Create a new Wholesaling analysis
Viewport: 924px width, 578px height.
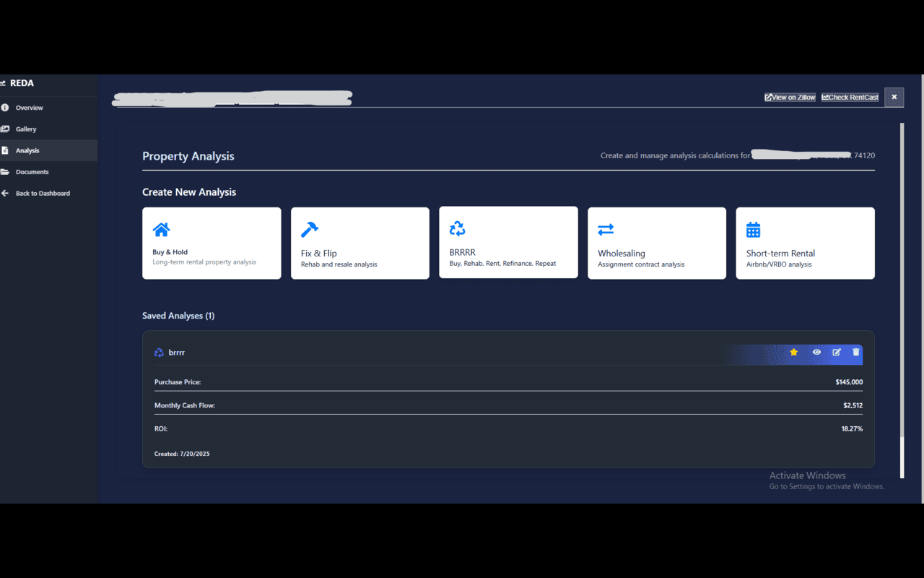pos(657,243)
